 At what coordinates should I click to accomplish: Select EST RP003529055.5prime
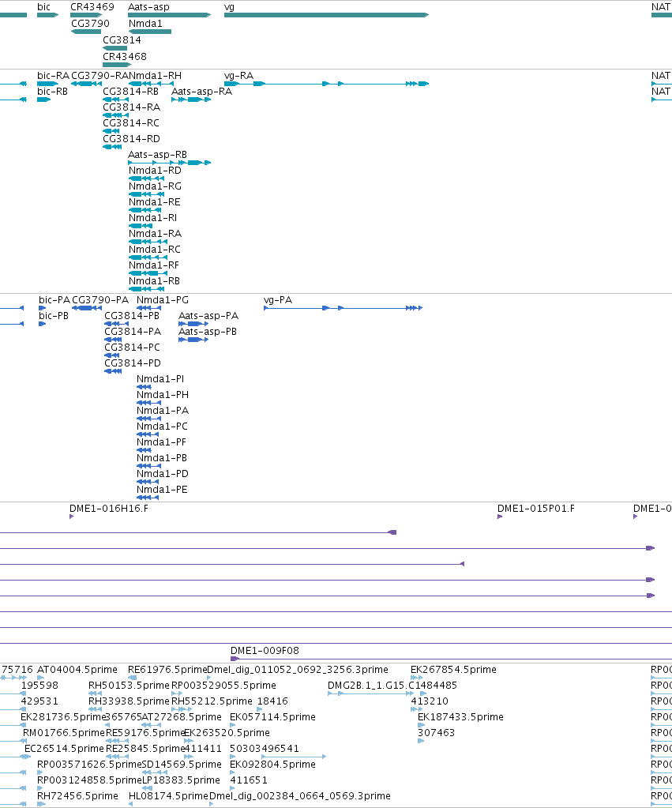177,693
